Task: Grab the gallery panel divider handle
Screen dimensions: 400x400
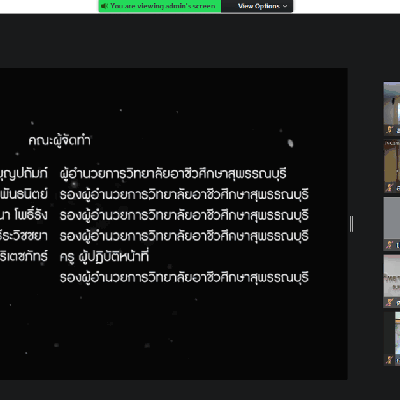Action: pyautogui.click(x=351, y=224)
